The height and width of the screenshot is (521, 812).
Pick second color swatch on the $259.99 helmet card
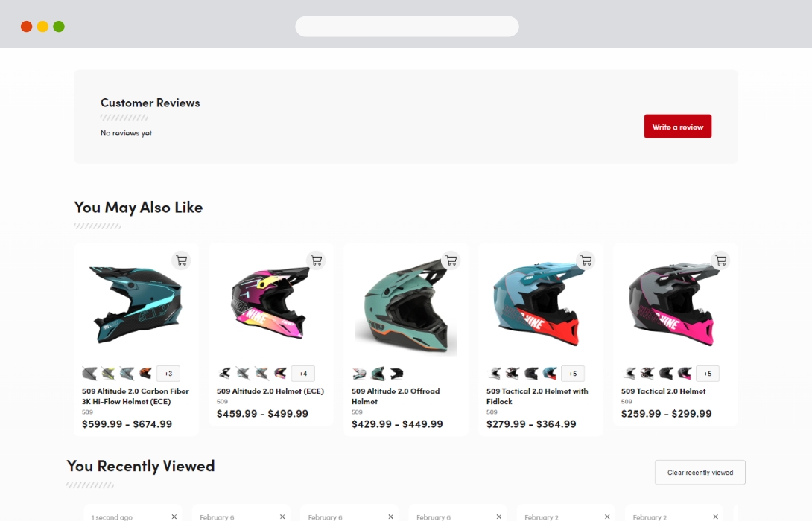tap(648, 373)
